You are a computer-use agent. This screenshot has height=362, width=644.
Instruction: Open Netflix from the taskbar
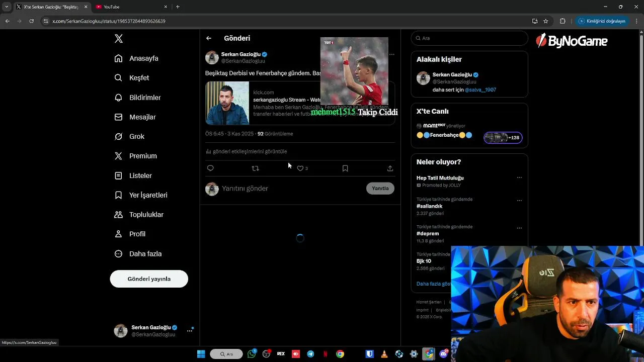(x=325, y=354)
